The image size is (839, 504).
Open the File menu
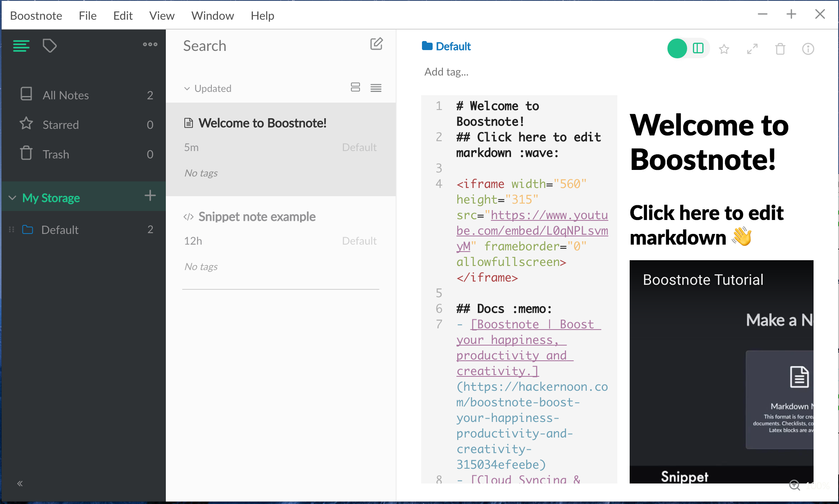click(87, 15)
